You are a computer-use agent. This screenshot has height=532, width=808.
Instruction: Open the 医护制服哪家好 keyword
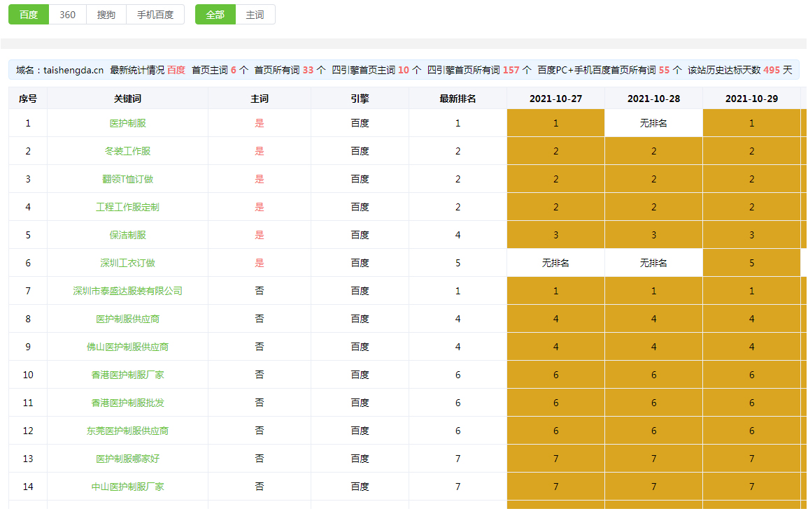point(127,459)
